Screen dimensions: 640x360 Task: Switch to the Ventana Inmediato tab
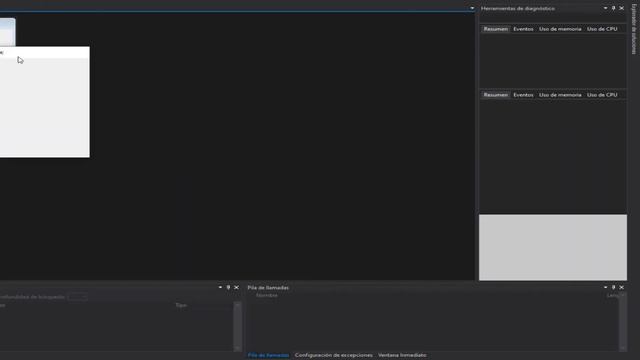402,355
